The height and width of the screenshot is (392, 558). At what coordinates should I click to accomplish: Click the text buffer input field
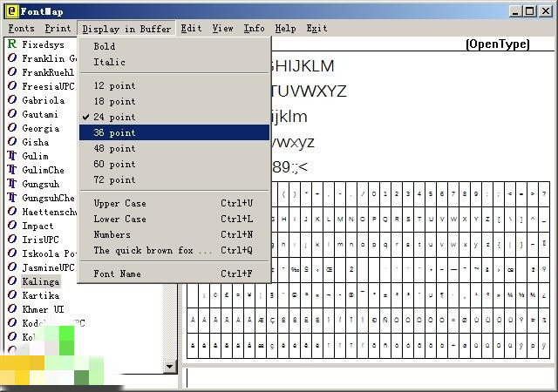[368, 378]
